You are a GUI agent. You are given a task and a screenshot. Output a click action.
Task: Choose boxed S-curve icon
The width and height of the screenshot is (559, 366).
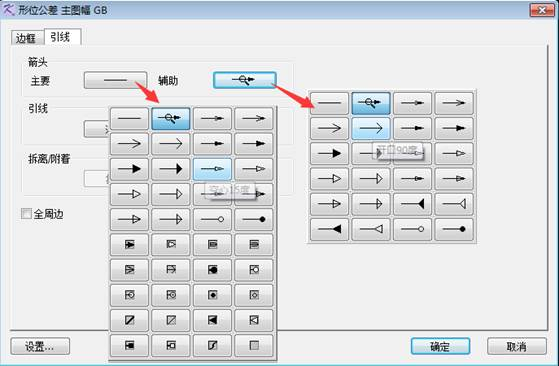[x=212, y=346]
